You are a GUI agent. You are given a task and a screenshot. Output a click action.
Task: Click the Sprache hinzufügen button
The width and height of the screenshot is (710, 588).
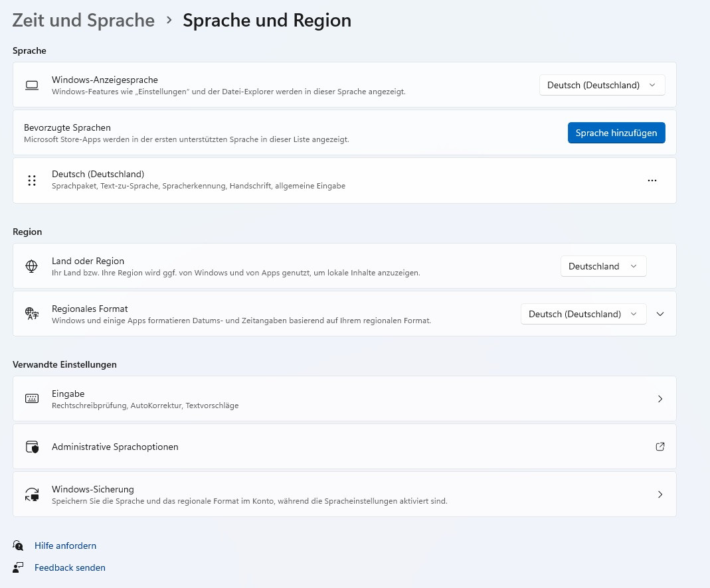(x=616, y=133)
